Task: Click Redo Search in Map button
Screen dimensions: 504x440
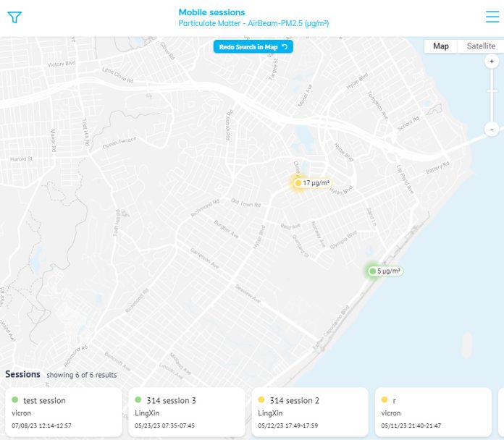Action: click(x=253, y=47)
